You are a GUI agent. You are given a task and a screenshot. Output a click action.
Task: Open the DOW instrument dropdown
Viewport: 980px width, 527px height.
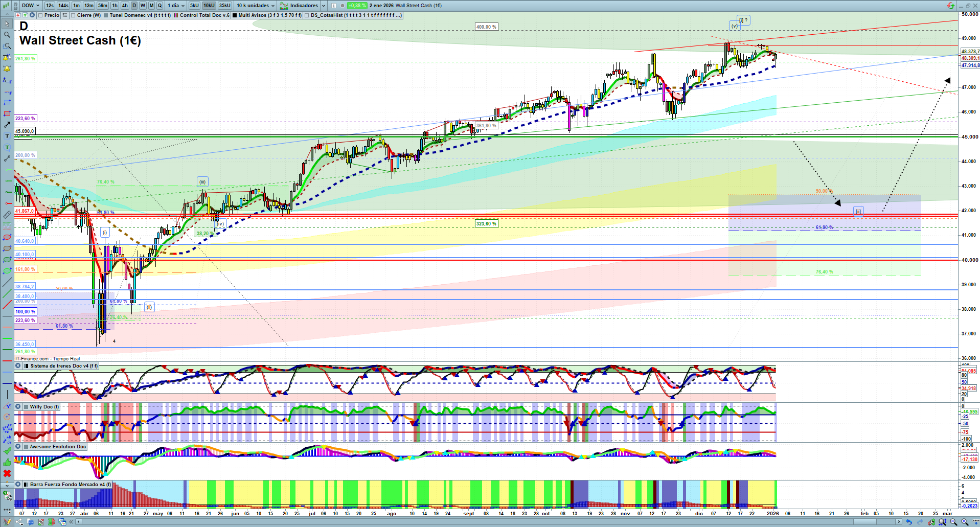tap(30, 6)
